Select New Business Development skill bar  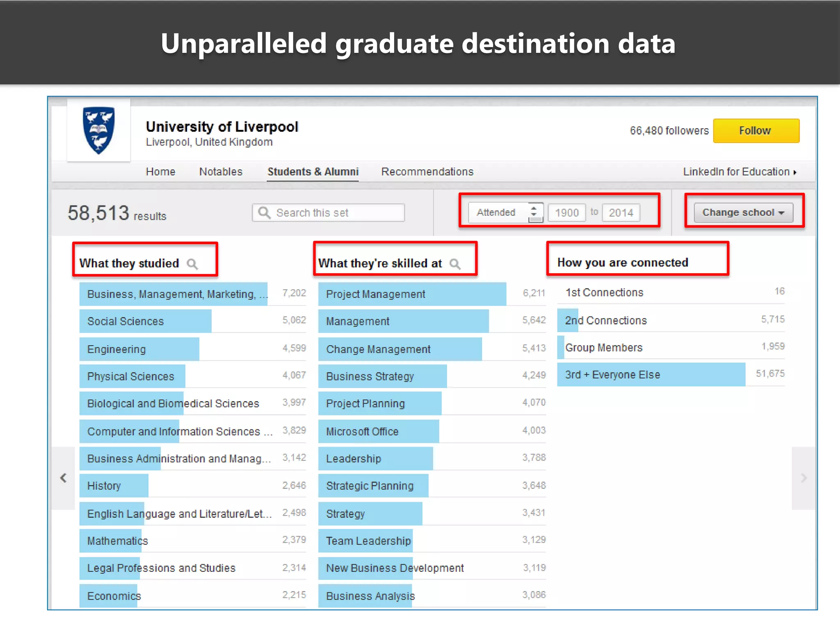(432, 568)
